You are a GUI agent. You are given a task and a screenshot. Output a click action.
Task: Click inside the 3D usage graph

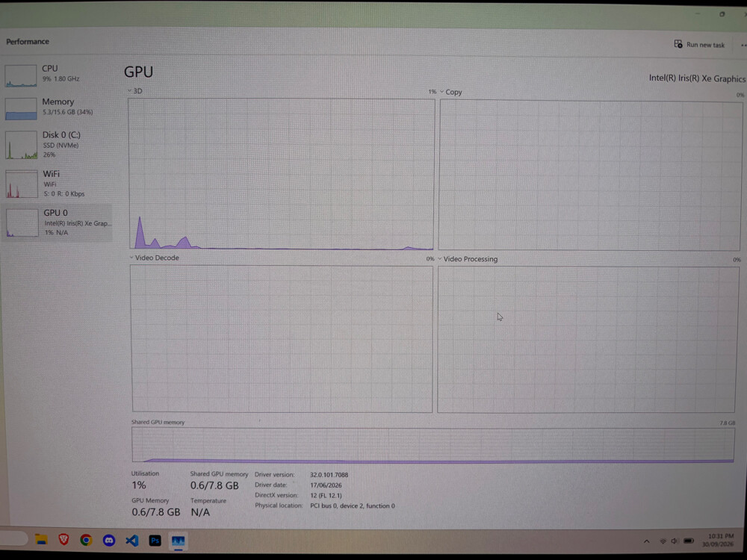click(x=282, y=174)
